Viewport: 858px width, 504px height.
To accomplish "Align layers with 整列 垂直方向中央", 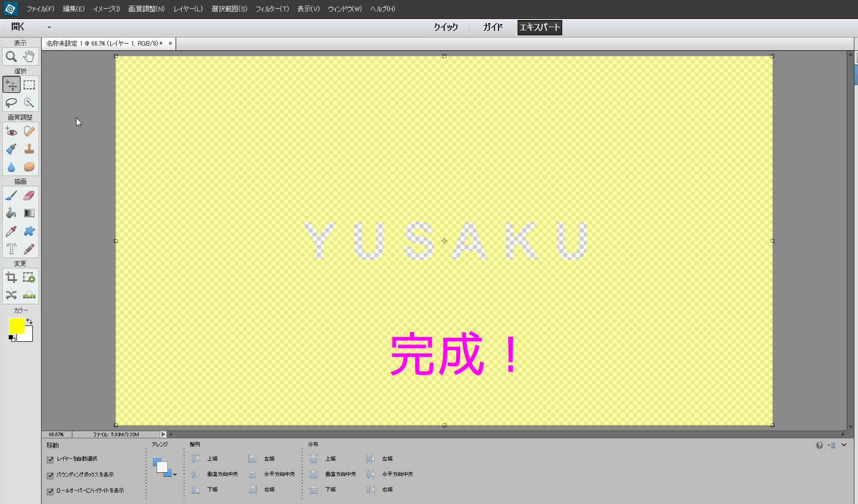I will click(215, 474).
